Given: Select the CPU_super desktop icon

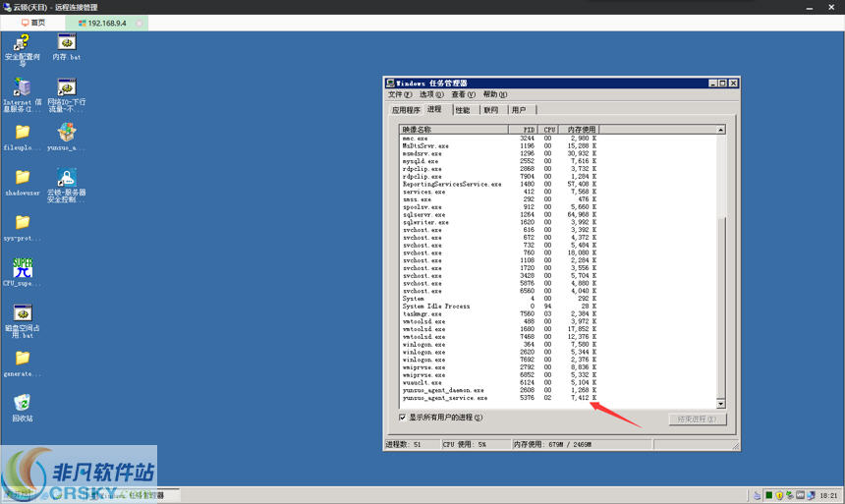Looking at the screenshot, I should pos(22,268).
